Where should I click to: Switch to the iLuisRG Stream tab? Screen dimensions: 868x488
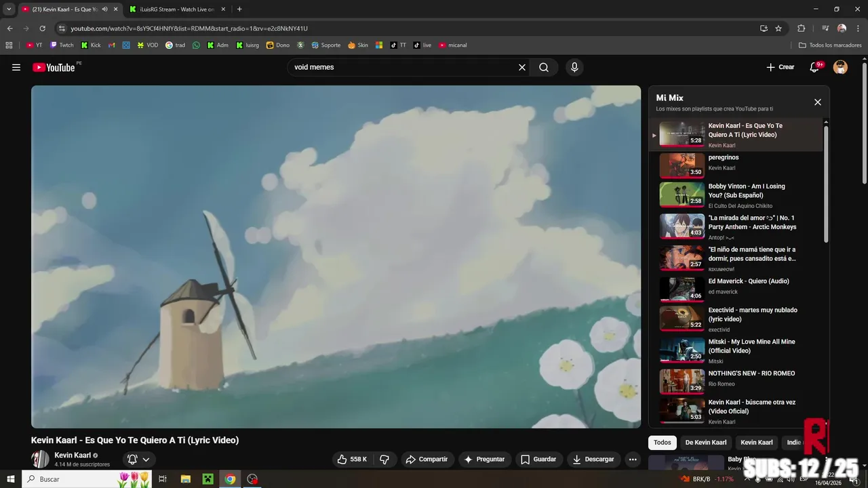click(178, 9)
